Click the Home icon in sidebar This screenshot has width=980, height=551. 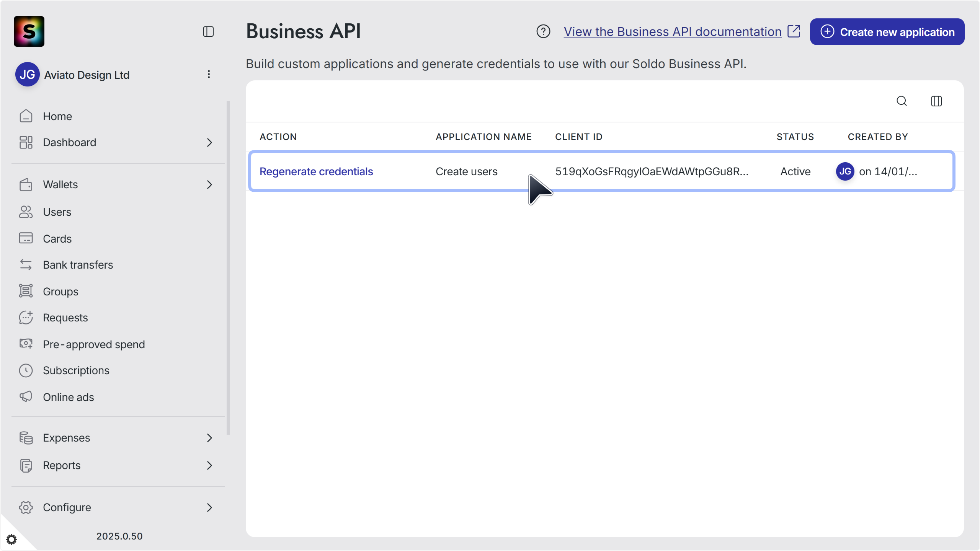coord(26,116)
